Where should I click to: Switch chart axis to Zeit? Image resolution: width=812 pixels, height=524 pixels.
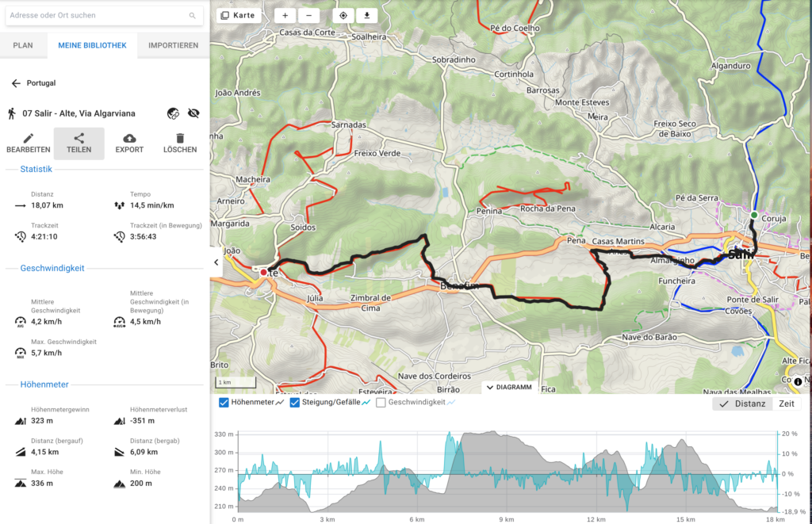pyautogui.click(x=786, y=404)
